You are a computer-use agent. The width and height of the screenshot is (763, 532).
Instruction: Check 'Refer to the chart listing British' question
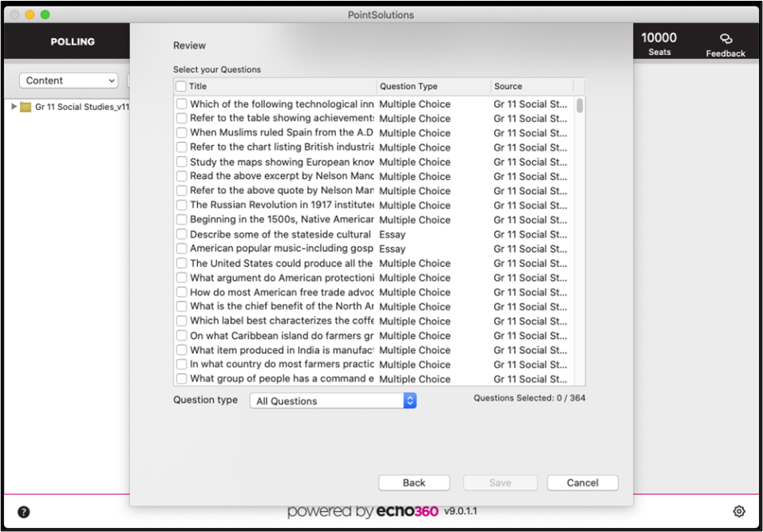click(x=181, y=147)
